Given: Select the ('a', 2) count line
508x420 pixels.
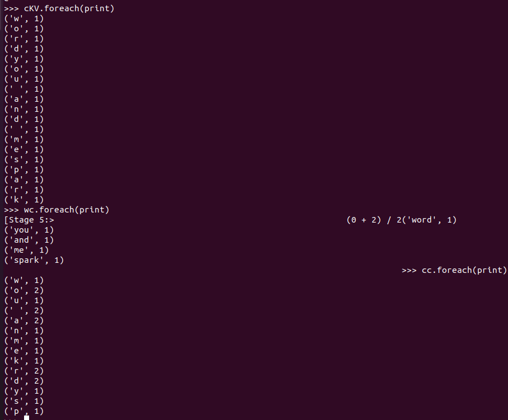Looking at the screenshot, I should 23,320.
